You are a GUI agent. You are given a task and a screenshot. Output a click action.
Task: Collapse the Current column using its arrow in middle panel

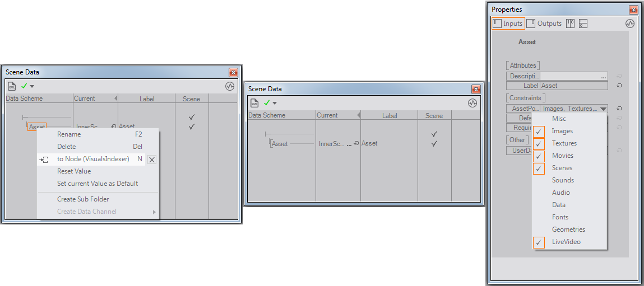[358, 115]
